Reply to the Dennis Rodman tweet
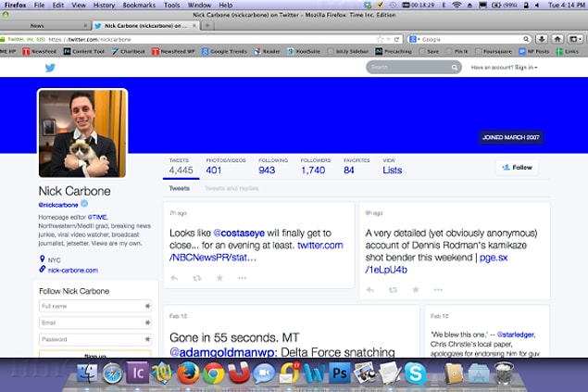 [x=369, y=289]
